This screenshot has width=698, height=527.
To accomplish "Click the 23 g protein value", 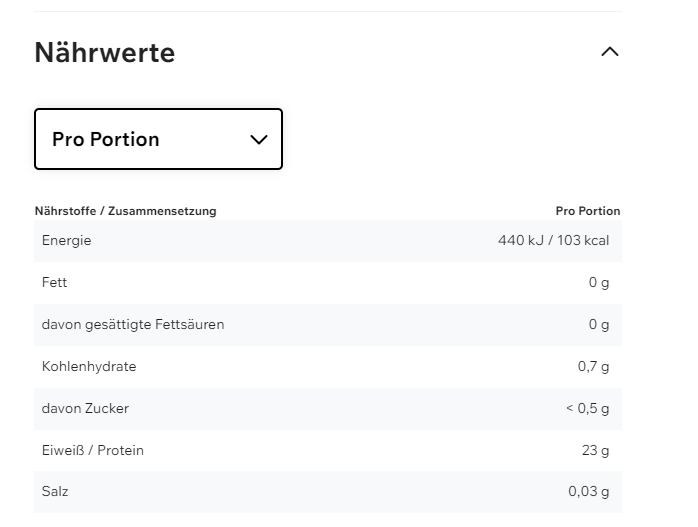I will [595, 451].
